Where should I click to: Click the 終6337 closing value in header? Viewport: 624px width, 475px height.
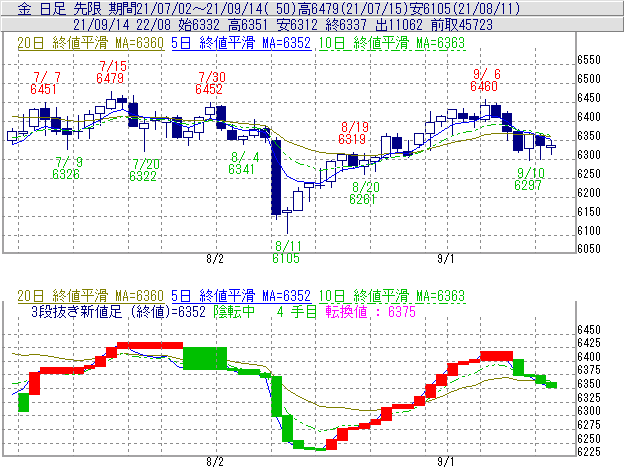point(346,25)
